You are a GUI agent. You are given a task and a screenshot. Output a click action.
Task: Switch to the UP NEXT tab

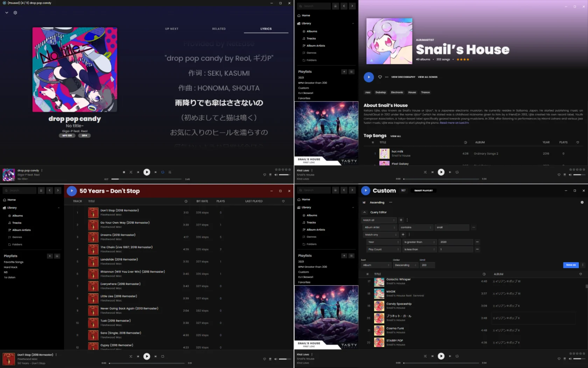171,29
